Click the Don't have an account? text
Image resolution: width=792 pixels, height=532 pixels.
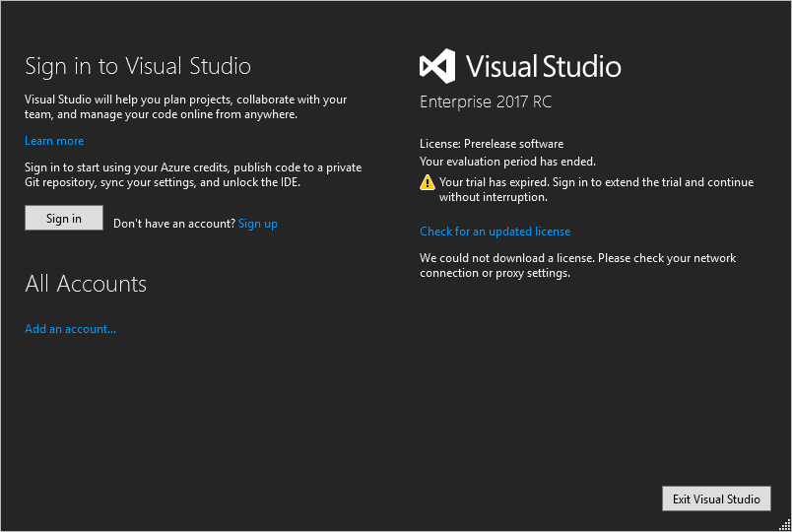click(x=174, y=224)
